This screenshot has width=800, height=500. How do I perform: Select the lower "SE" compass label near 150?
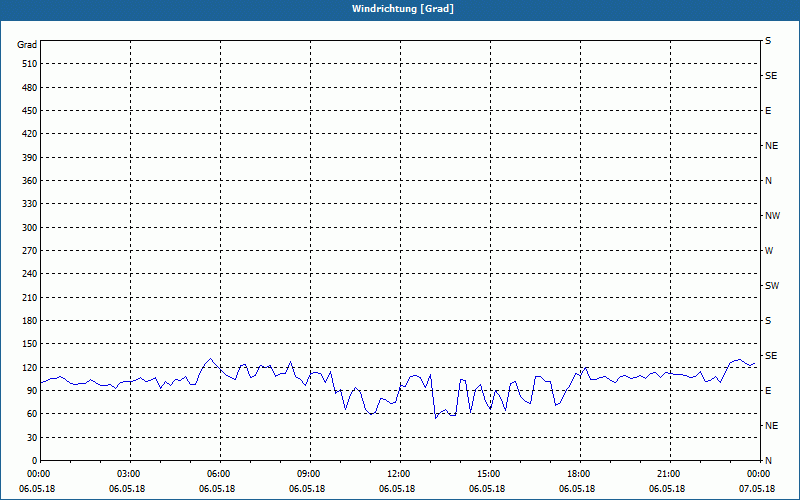point(771,356)
